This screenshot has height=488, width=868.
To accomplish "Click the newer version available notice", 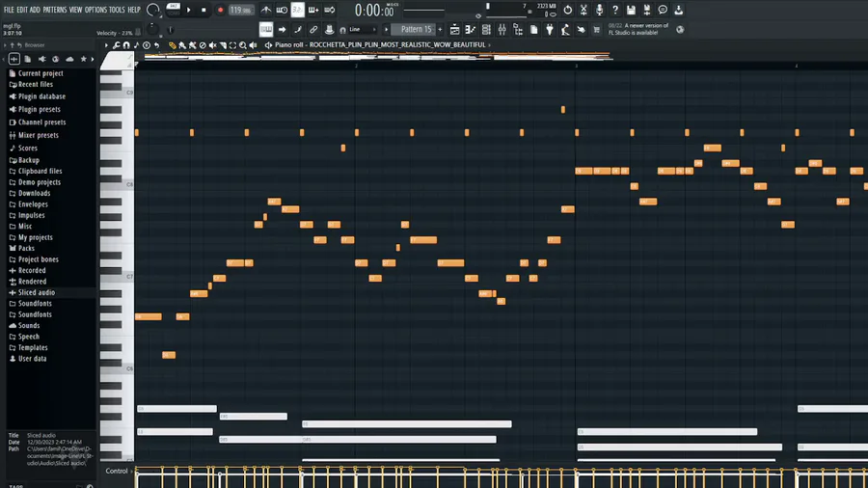I will click(638, 29).
